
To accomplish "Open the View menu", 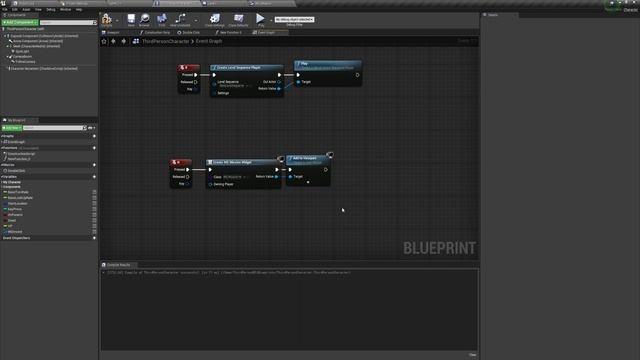I will coord(38,9).
